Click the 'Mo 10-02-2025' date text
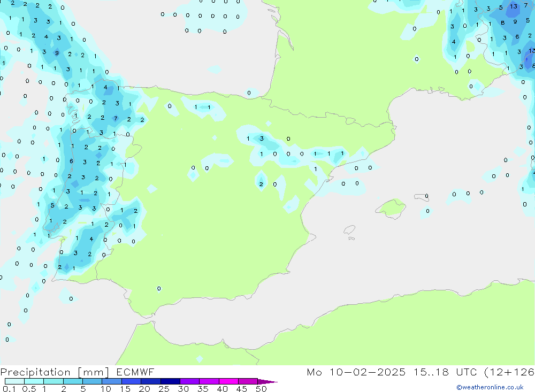This screenshot has height=392, width=535. pyautogui.click(x=356, y=372)
